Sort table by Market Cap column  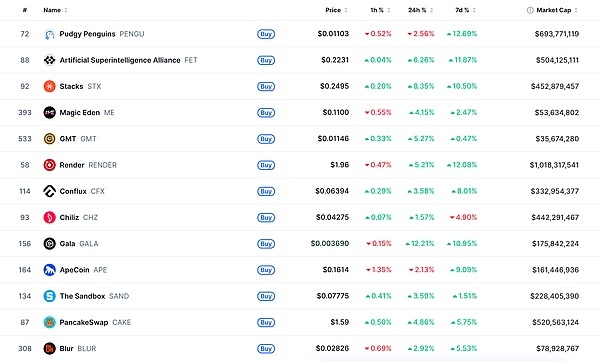pyautogui.click(x=557, y=10)
